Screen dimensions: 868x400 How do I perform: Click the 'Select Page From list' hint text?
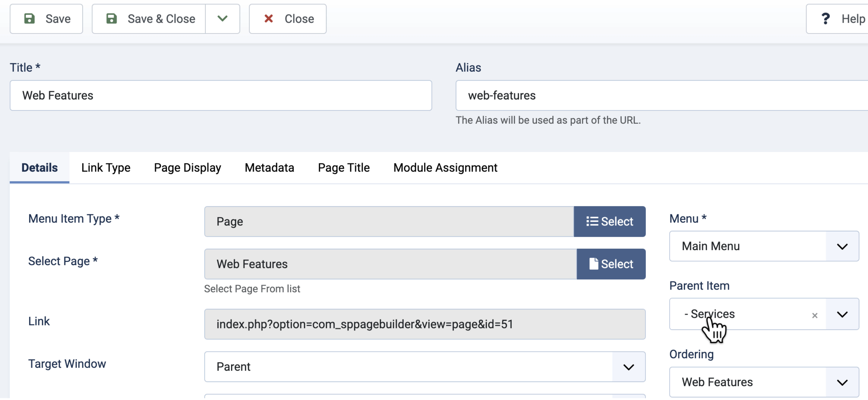(252, 289)
